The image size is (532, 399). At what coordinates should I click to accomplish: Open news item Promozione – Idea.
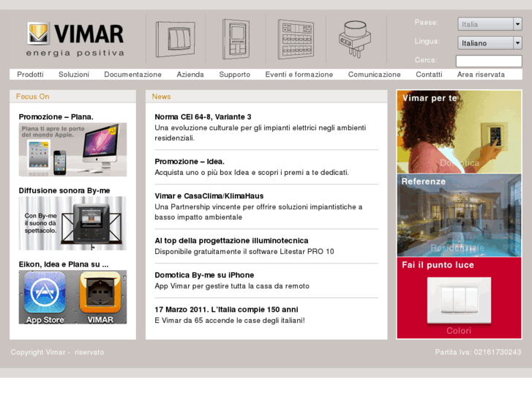point(190,161)
